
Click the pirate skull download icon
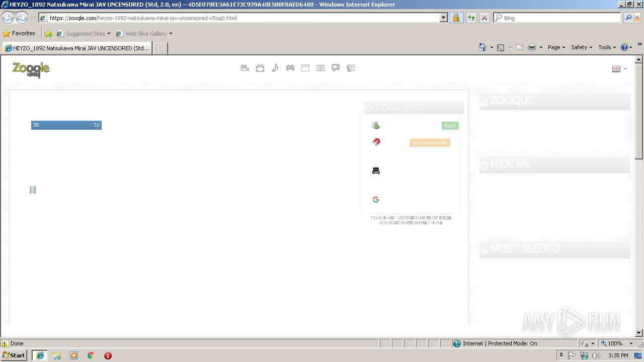[x=376, y=171]
